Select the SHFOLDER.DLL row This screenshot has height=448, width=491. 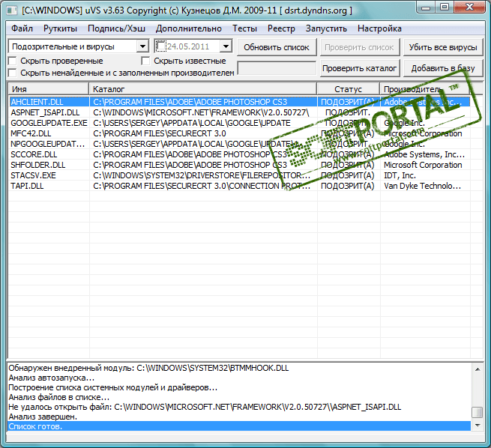click(239, 165)
